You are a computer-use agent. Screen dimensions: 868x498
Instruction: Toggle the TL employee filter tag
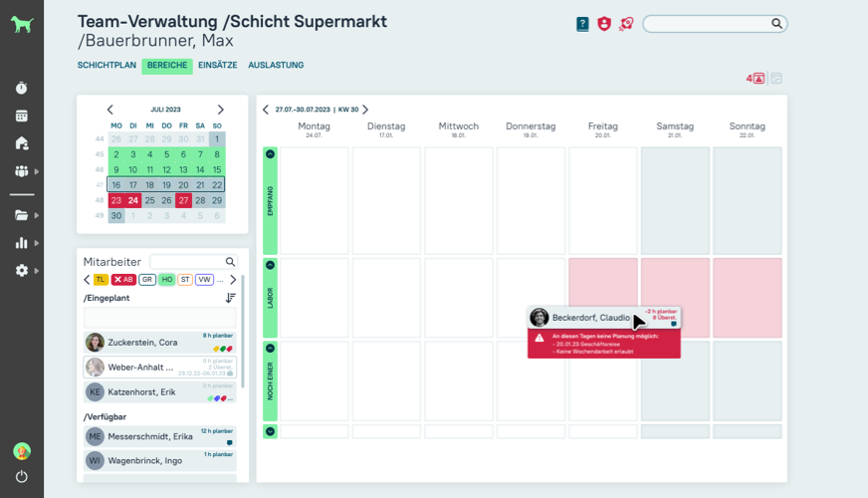pyautogui.click(x=101, y=280)
